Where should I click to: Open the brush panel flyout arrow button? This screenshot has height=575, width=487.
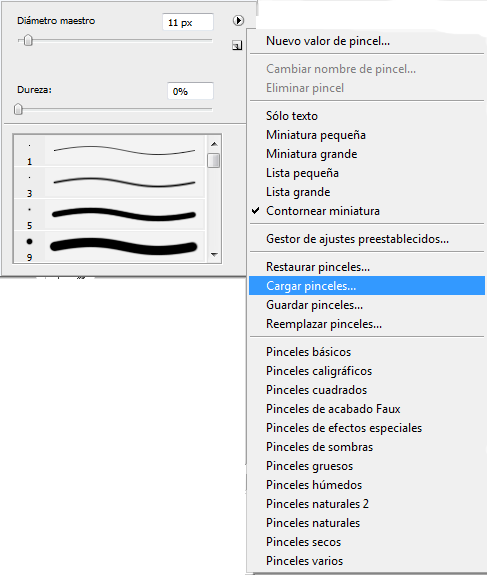(238, 21)
